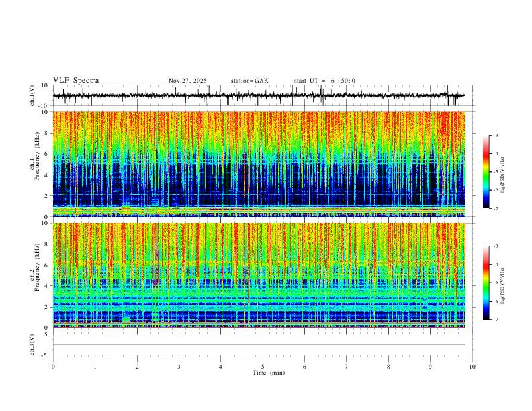Image resolution: width=532 pixels, height=411 pixels.
Task: Click the "-5" label on ch.2 color bar
Action: click(495, 283)
